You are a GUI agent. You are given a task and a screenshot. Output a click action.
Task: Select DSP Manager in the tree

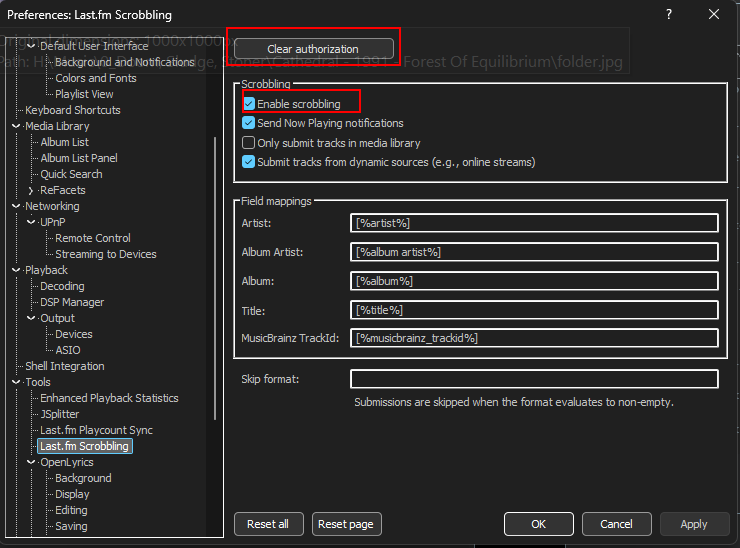(72, 302)
